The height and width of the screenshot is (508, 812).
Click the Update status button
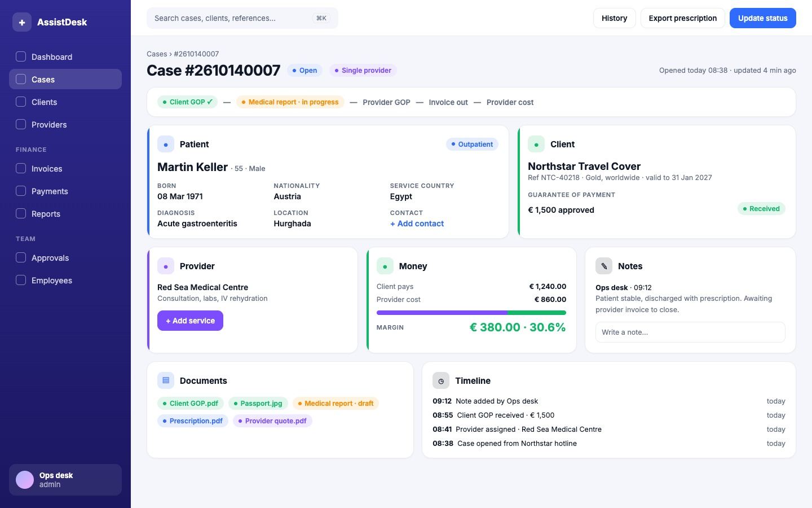762,18
